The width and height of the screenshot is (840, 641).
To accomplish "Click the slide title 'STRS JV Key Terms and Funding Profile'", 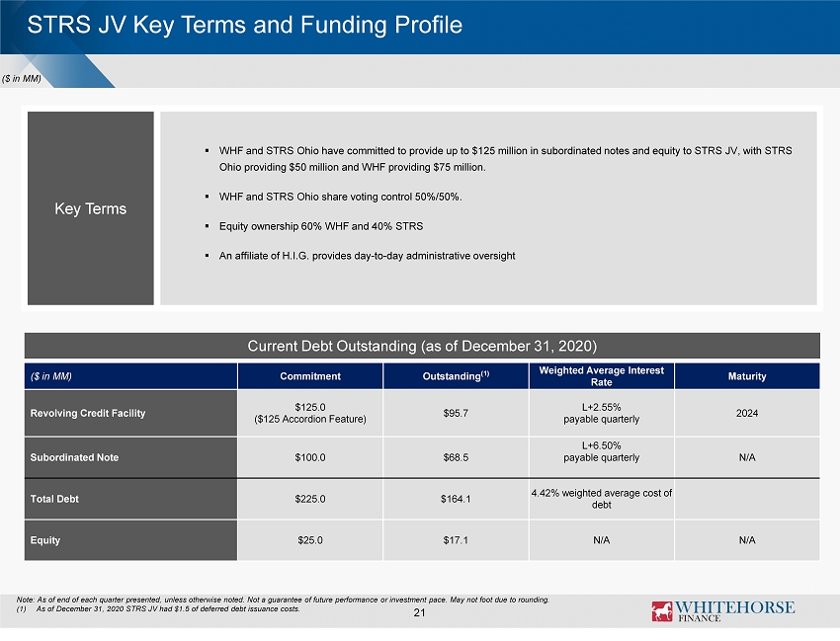I will (245, 25).
